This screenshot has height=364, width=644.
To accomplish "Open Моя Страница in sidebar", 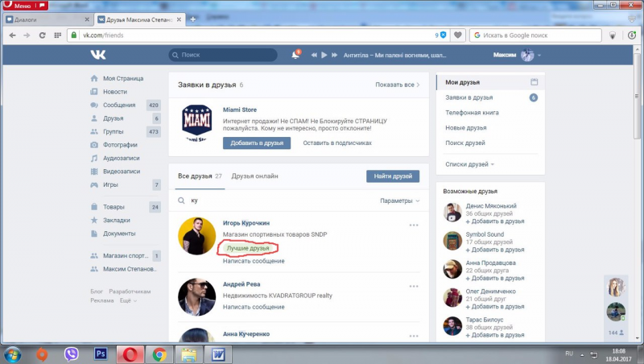I will (123, 78).
